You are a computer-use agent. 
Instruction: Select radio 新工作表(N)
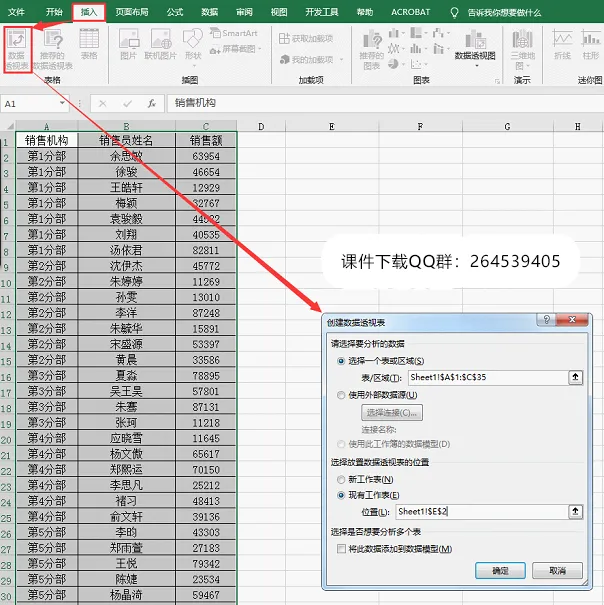point(341,479)
